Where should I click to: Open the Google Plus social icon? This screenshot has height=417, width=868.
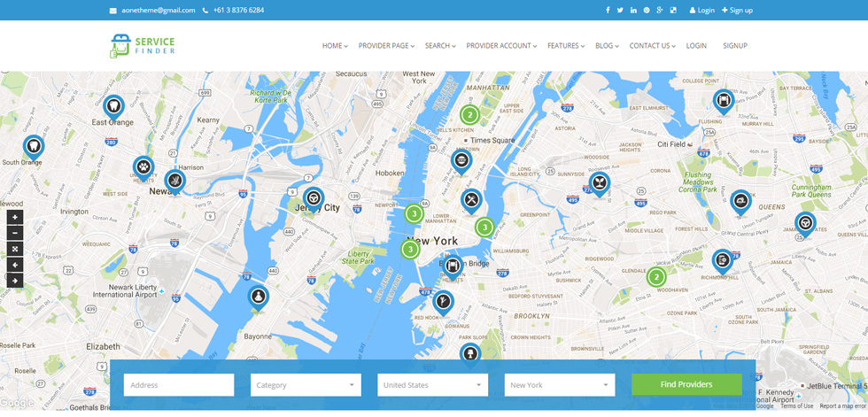[660, 10]
